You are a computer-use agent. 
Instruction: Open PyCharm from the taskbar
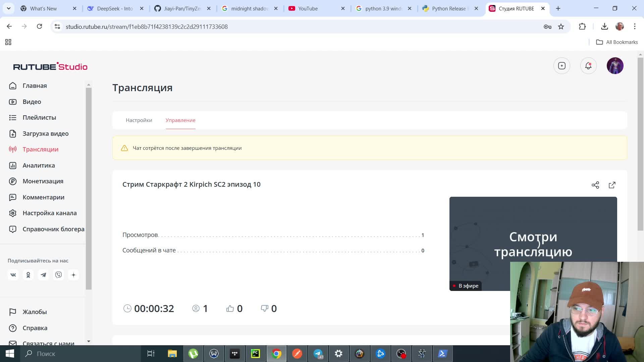pyautogui.click(x=256, y=354)
